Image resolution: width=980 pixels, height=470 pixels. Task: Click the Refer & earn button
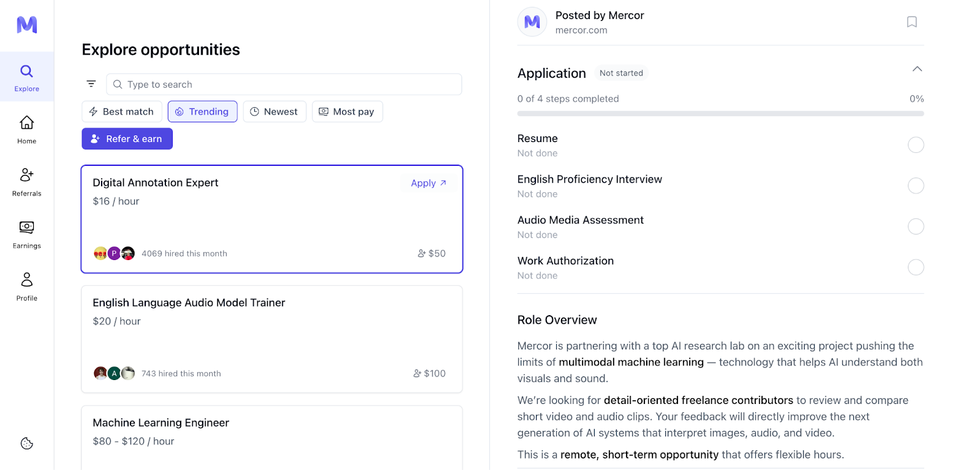(127, 139)
